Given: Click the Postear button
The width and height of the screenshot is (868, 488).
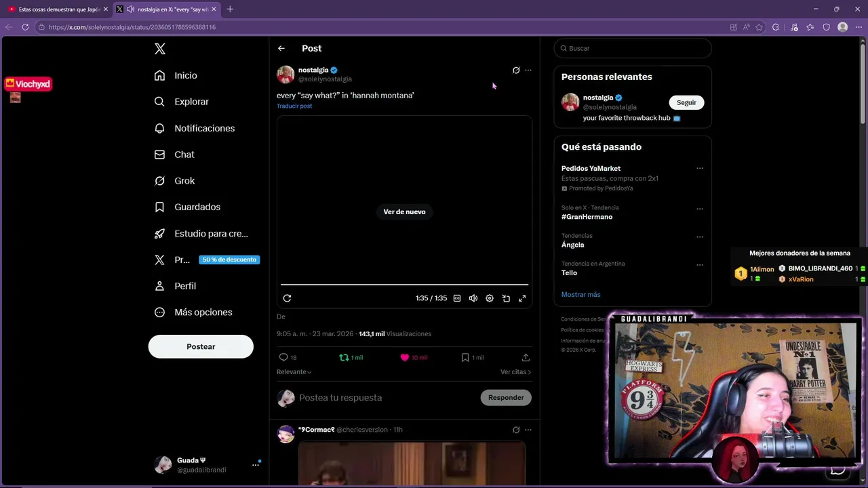Looking at the screenshot, I should [201, 346].
